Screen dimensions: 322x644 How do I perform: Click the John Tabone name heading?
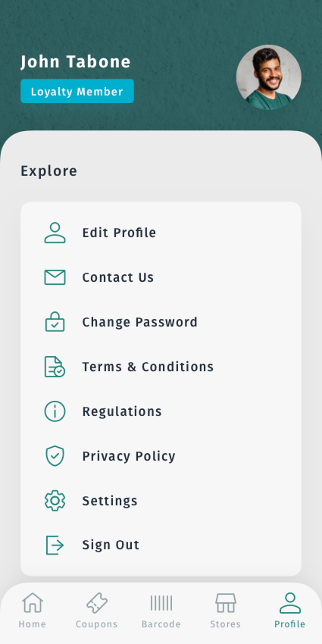pyautogui.click(x=75, y=62)
